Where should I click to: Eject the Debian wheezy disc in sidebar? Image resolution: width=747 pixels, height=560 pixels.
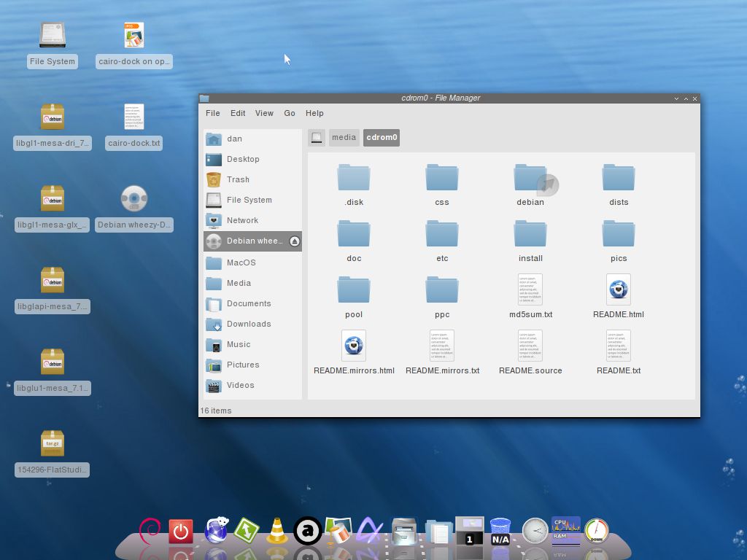click(295, 241)
